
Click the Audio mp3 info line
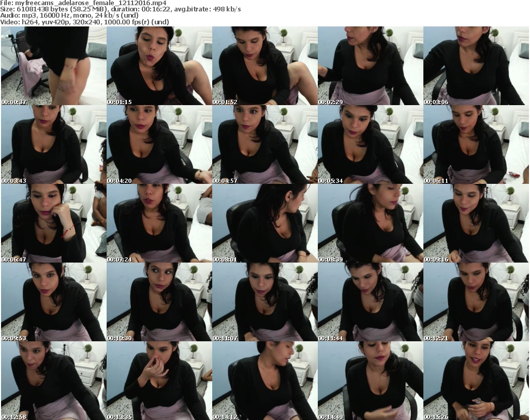click(69, 16)
